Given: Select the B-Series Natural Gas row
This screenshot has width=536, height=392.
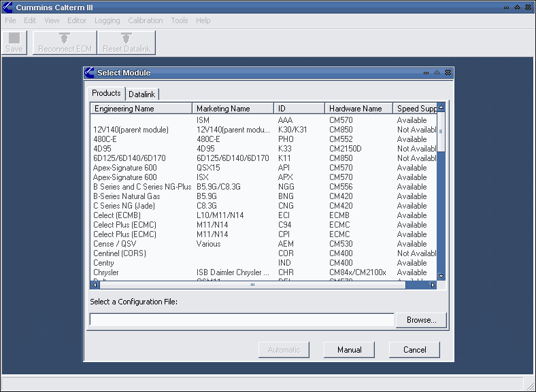Looking at the screenshot, I should 263,196.
